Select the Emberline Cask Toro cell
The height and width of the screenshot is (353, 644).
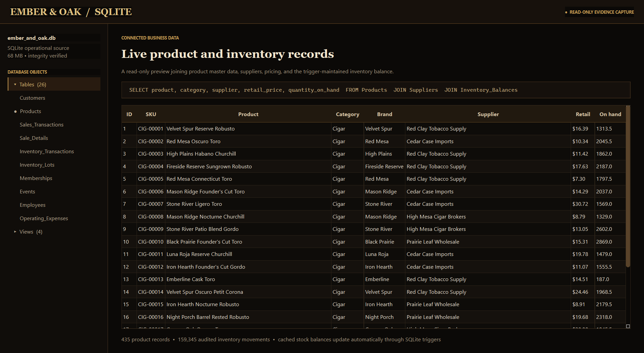click(248, 279)
